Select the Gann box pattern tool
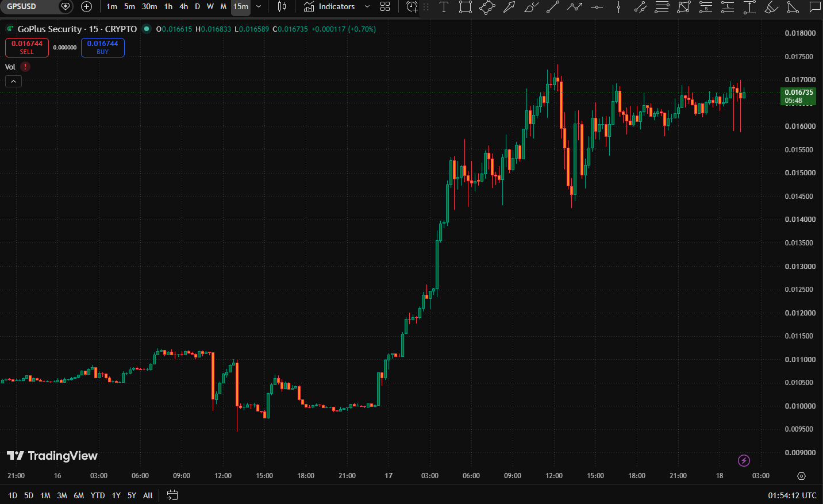The width and height of the screenshot is (823, 504). coord(684,7)
